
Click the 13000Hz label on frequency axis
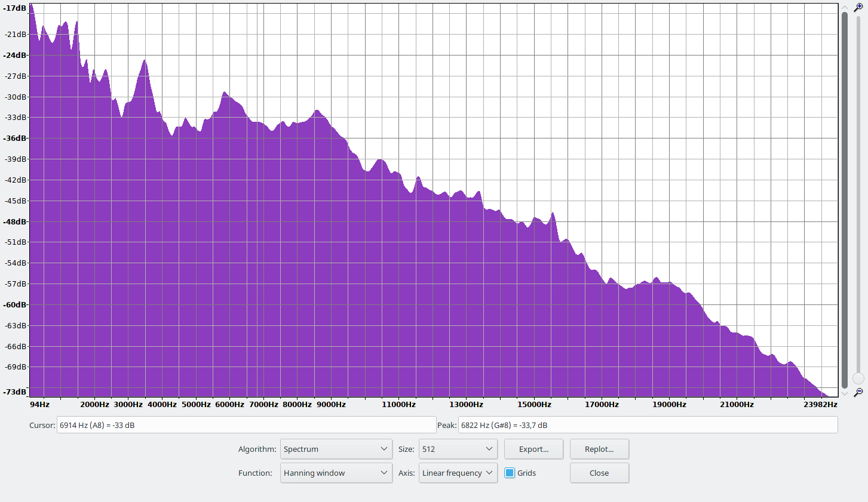(467, 404)
